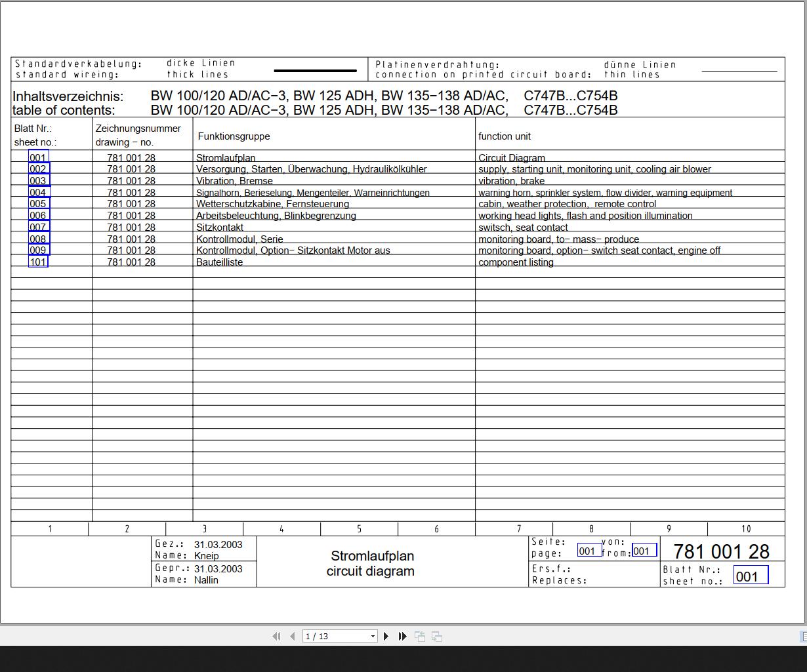Open sheet 101 component listing link

(x=39, y=262)
